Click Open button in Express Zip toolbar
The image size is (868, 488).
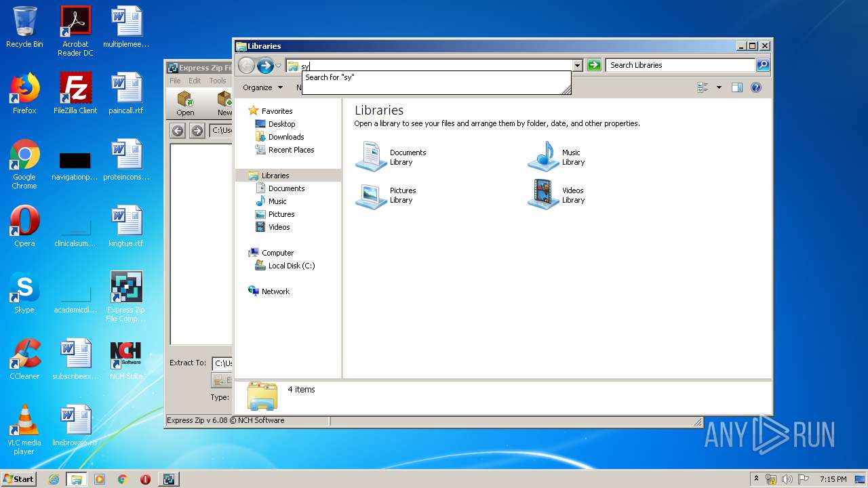point(185,104)
